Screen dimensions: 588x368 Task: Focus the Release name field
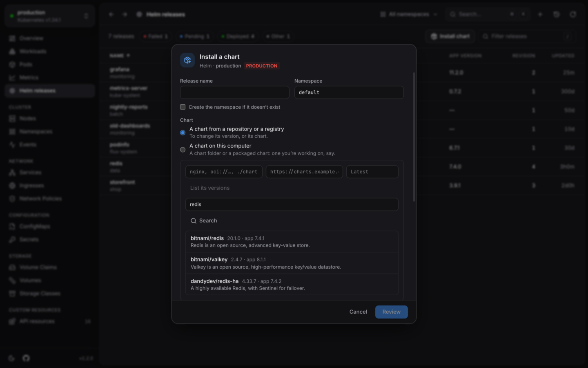pyautogui.click(x=235, y=92)
